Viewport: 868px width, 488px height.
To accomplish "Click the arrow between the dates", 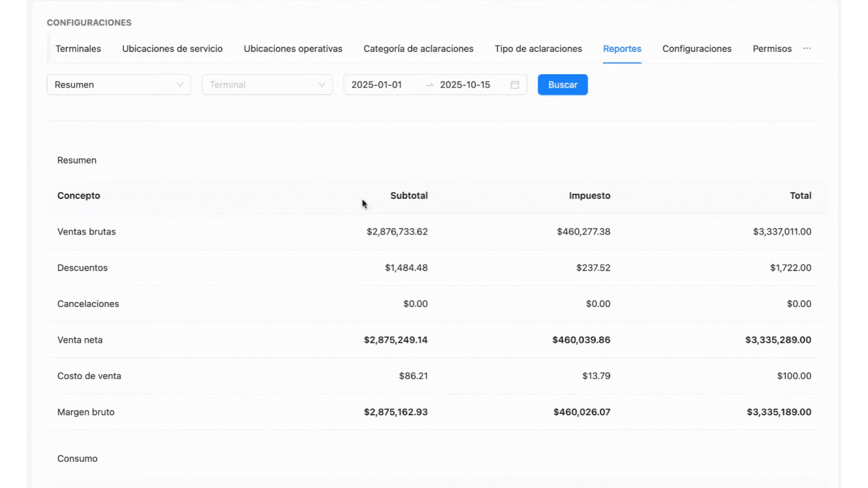I will click(x=429, y=85).
